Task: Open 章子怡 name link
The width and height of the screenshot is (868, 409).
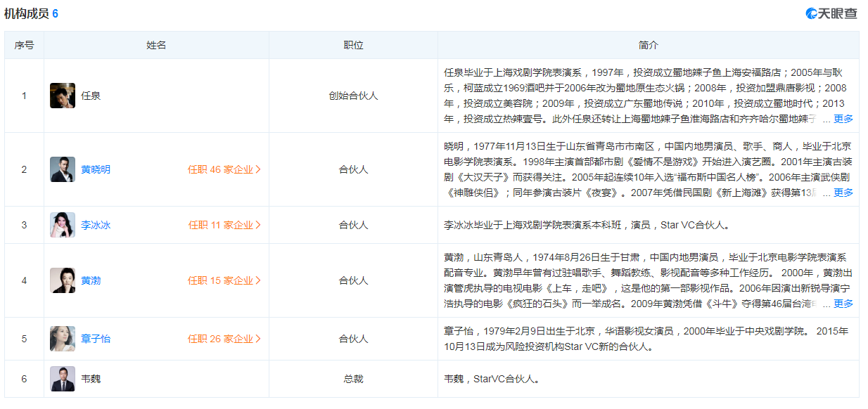Action: (x=96, y=339)
